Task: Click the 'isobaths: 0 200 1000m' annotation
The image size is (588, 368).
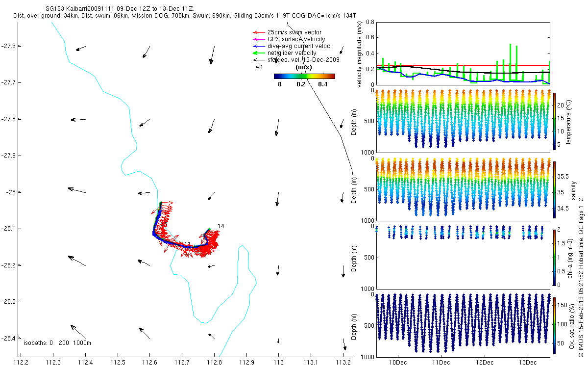Action: click(x=58, y=343)
